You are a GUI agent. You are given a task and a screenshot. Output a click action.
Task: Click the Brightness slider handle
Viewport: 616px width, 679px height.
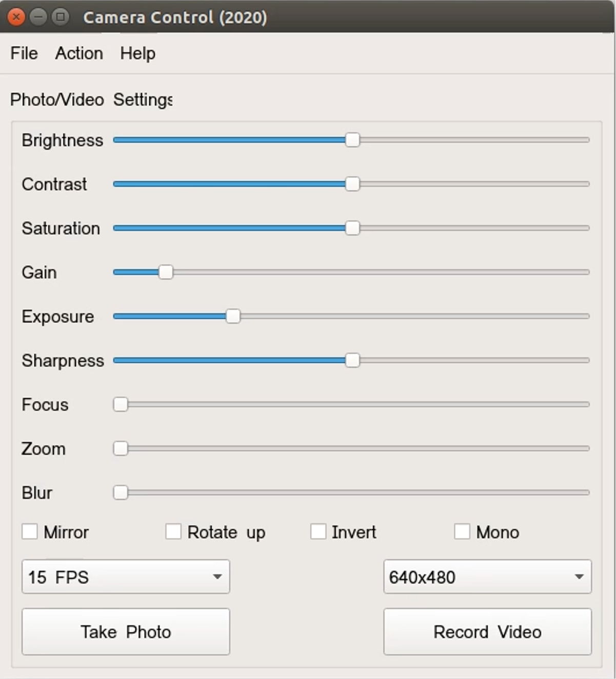pyautogui.click(x=352, y=140)
